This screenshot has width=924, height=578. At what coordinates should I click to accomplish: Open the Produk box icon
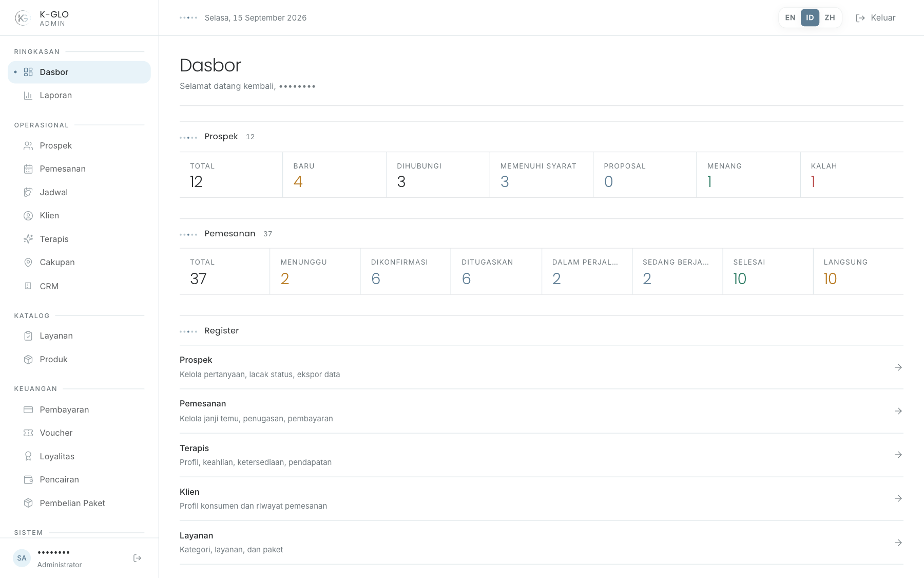click(x=28, y=360)
